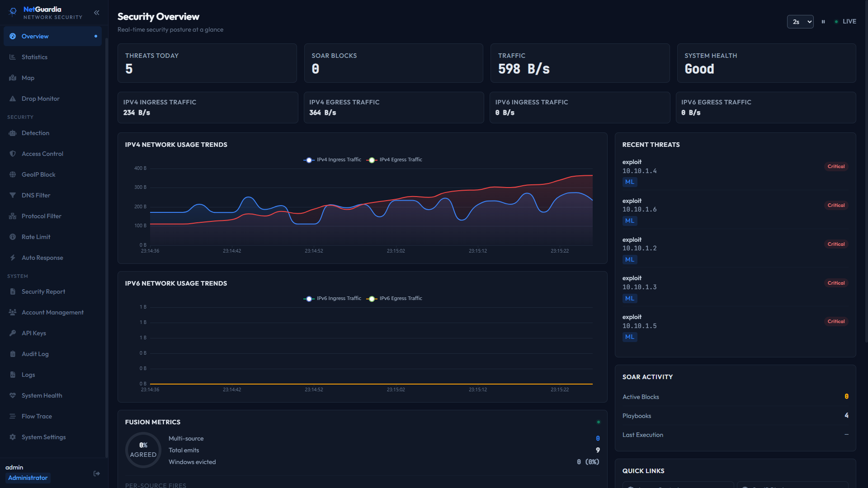The image size is (868, 488).
Task: Log out using the sign-out icon
Action: (97, 474)
